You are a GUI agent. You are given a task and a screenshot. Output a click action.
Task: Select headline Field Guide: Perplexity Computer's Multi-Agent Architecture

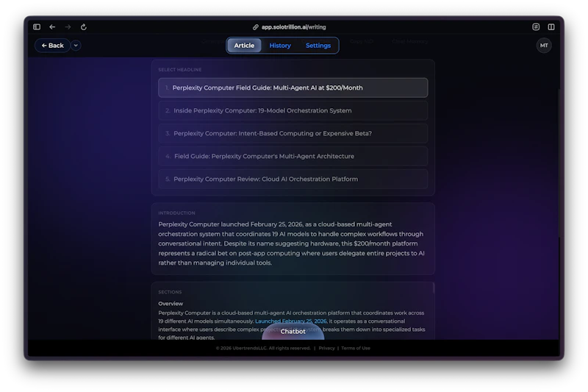(293, 157)
